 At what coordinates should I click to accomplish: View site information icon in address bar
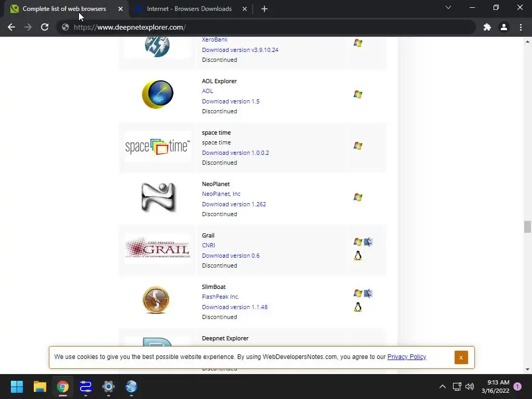[x=65, y=27]
